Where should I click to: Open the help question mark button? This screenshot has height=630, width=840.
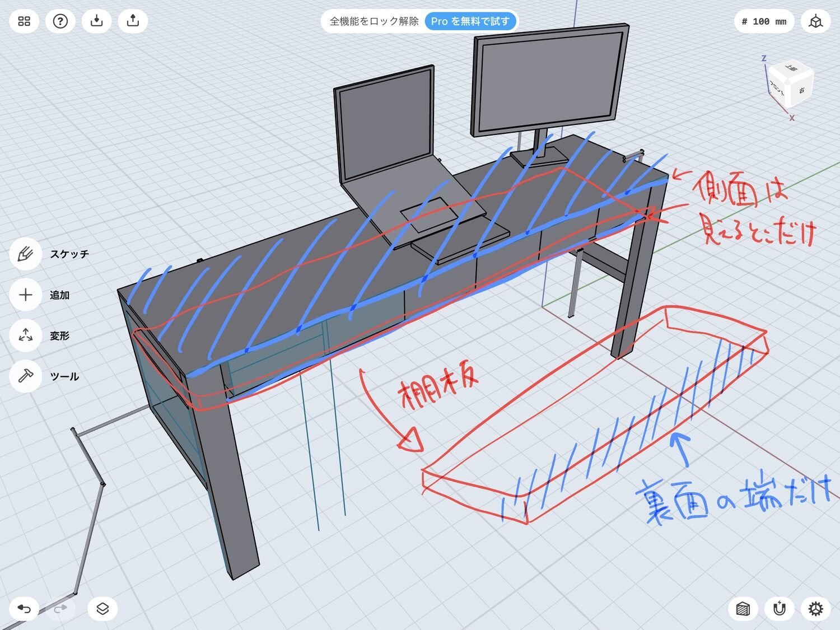[60, 21]
